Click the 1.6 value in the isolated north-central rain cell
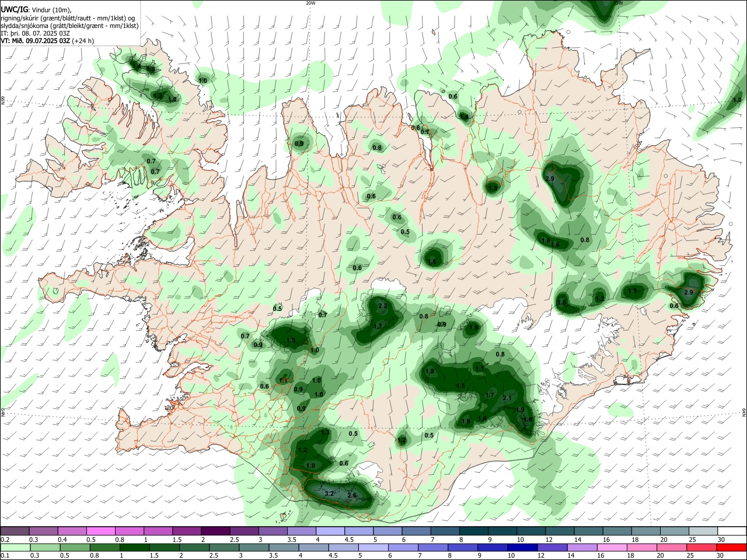This screenshot has height=560, width=747. point(432,261)
